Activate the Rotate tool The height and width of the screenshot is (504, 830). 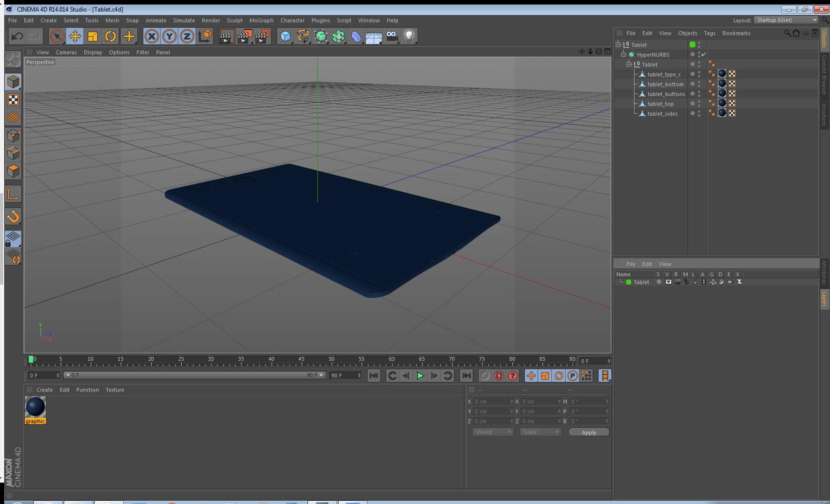(110, 36)
